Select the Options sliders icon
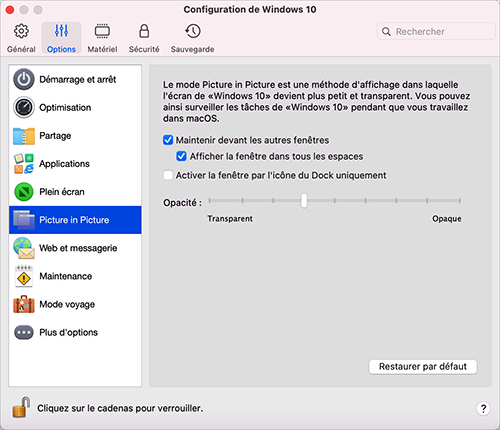The height and width of the screenshot is (430, 500). tap(61, 31)
